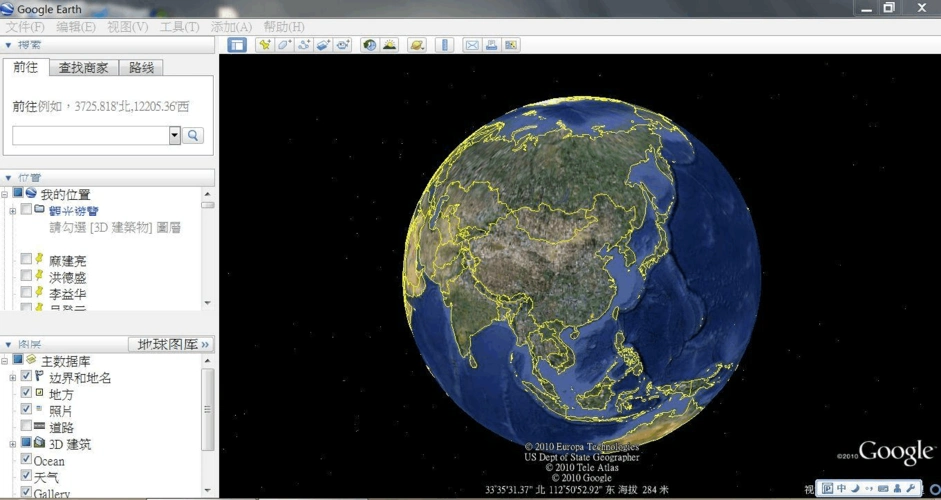Viewport: 941px width, 500px height.
Task: Open the 视图(V) menu
Action: point(127,27)
